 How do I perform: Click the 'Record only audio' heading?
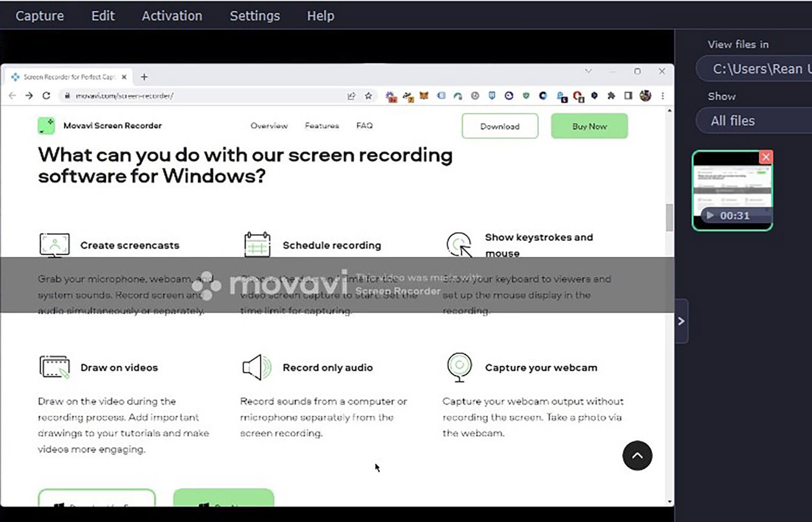328,367
